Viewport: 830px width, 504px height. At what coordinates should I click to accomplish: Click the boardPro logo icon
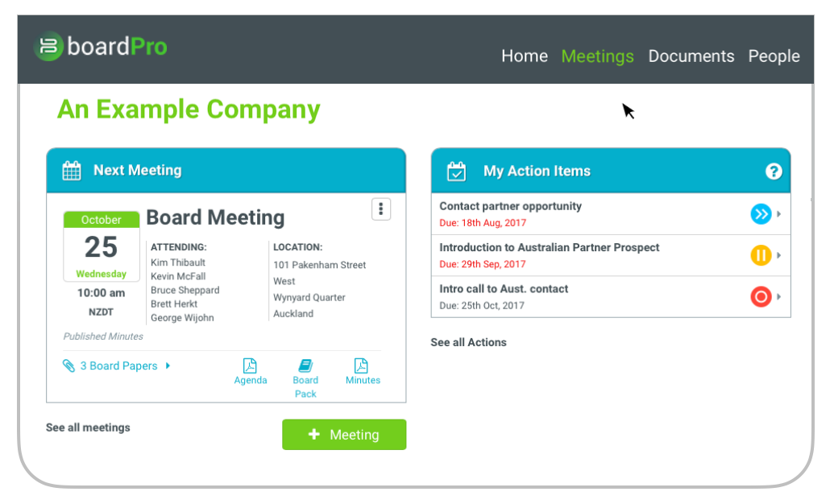48,46
